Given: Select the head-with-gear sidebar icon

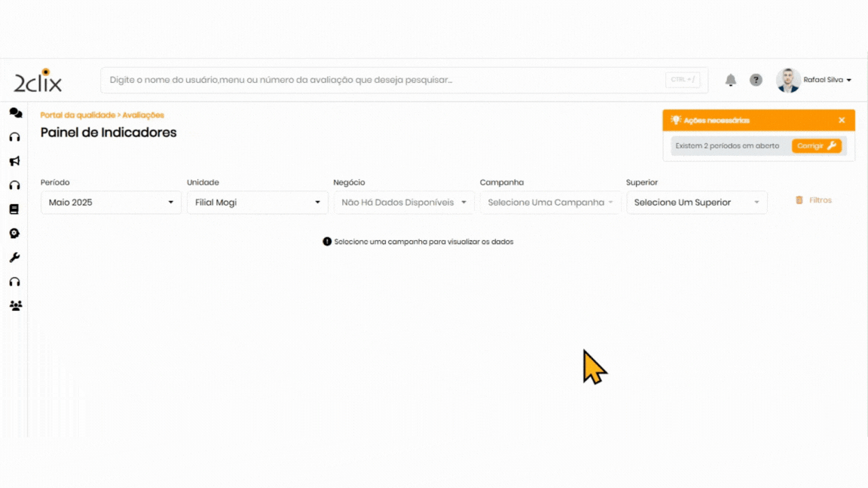Looking at the screenshot, I should tap(14, 233).
